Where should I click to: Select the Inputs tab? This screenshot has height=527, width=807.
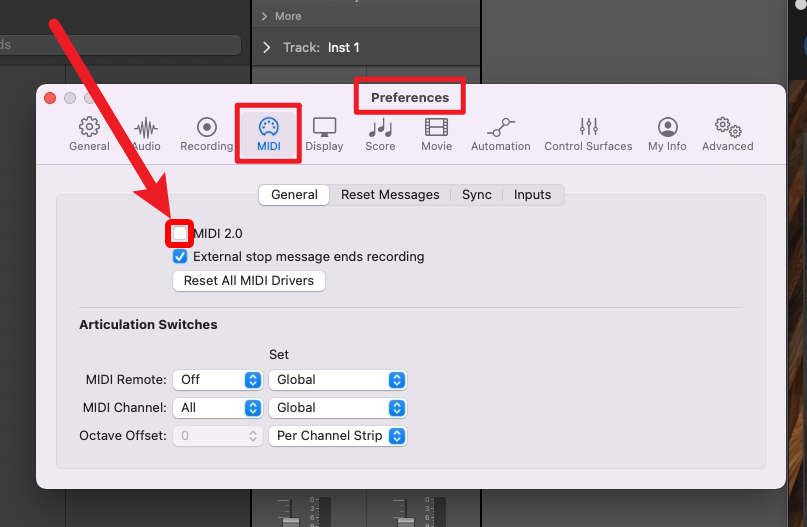coord(532,195)
